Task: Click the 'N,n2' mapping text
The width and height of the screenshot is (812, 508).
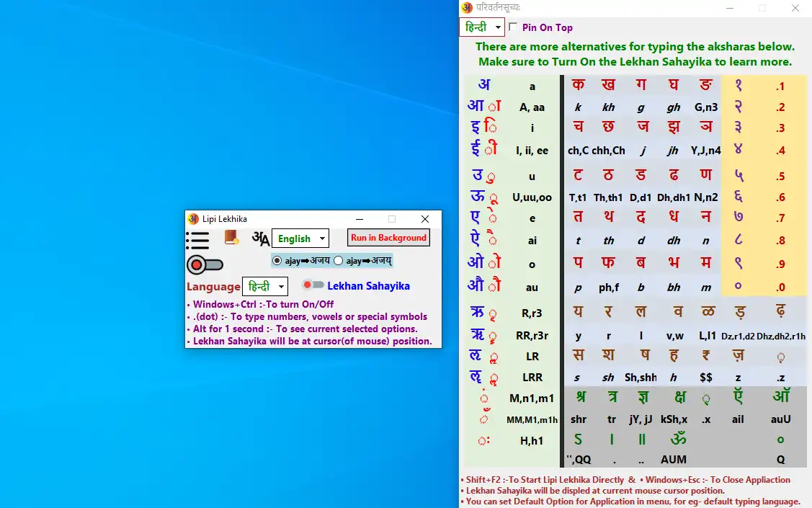Action: 706,197
